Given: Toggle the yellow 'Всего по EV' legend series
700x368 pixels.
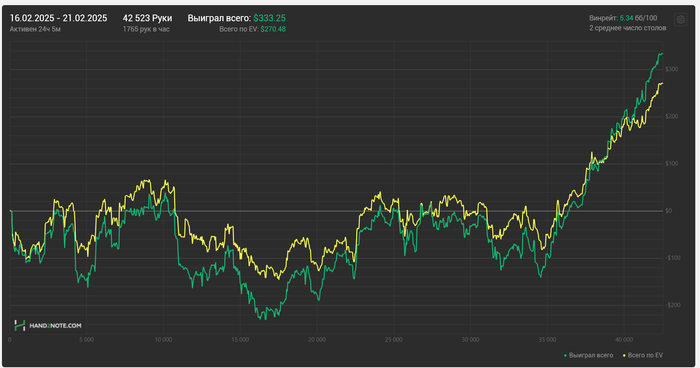Looking at the screenshot, I should pyautogui.click(x=643, y=355).
